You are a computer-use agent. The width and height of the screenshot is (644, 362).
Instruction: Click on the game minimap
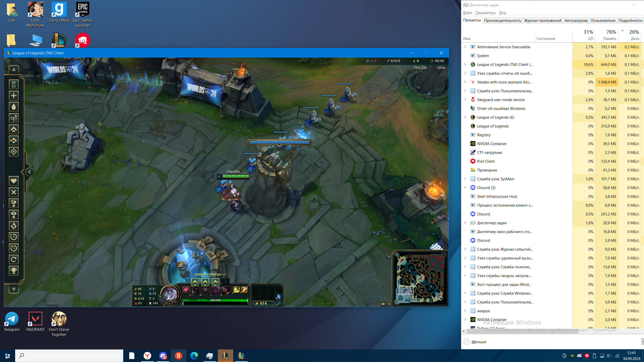coord(420,278)
